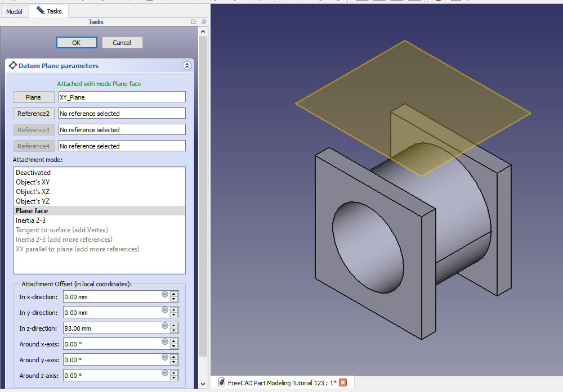
Task: Click the Tasks panel window-toggle icon
Action: (194, 22)
